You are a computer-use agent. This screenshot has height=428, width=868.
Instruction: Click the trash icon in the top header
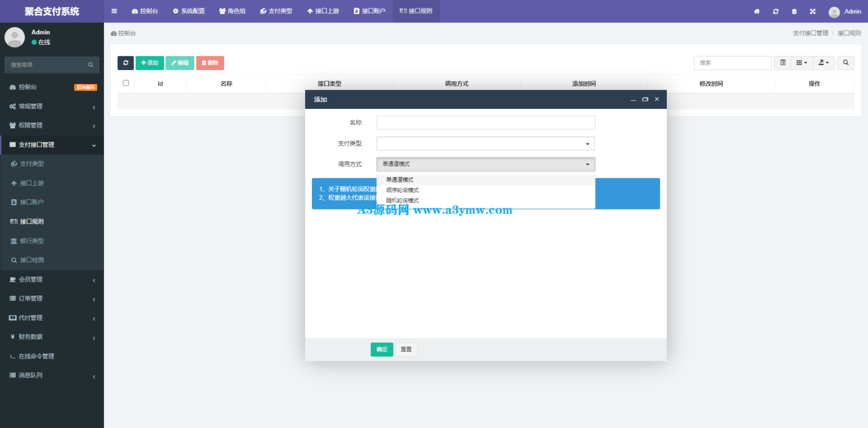coord(794,11)
